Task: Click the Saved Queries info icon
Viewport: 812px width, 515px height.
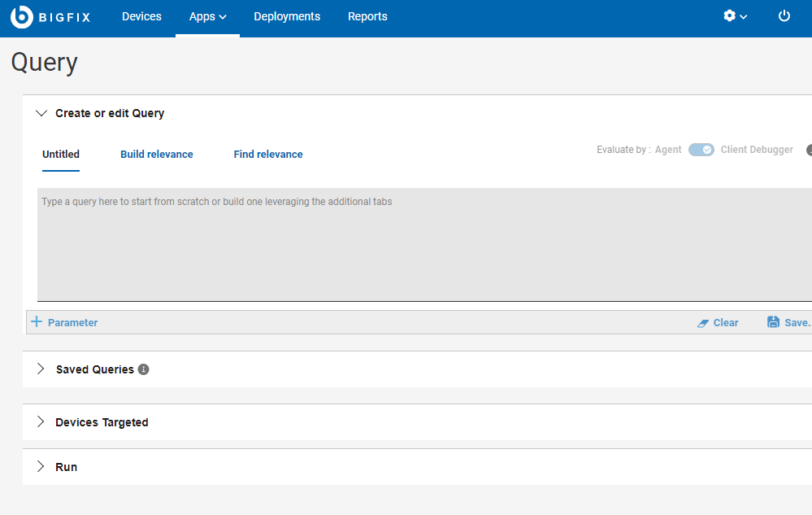Action: pyautogui.click(x=144, y=369)
